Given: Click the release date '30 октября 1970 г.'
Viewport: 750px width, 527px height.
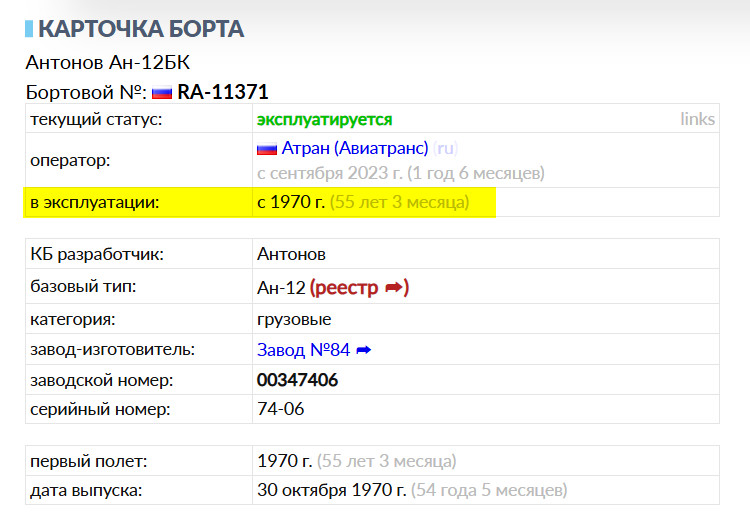Looking at the screenshot, I should click(x=331, y=490).
